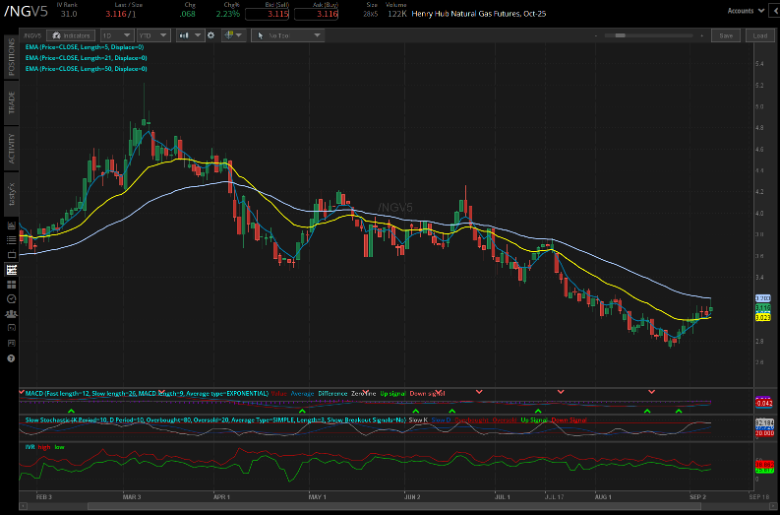Open the Activity side tab
The image size is (780, 515).
tap(11, 146)
